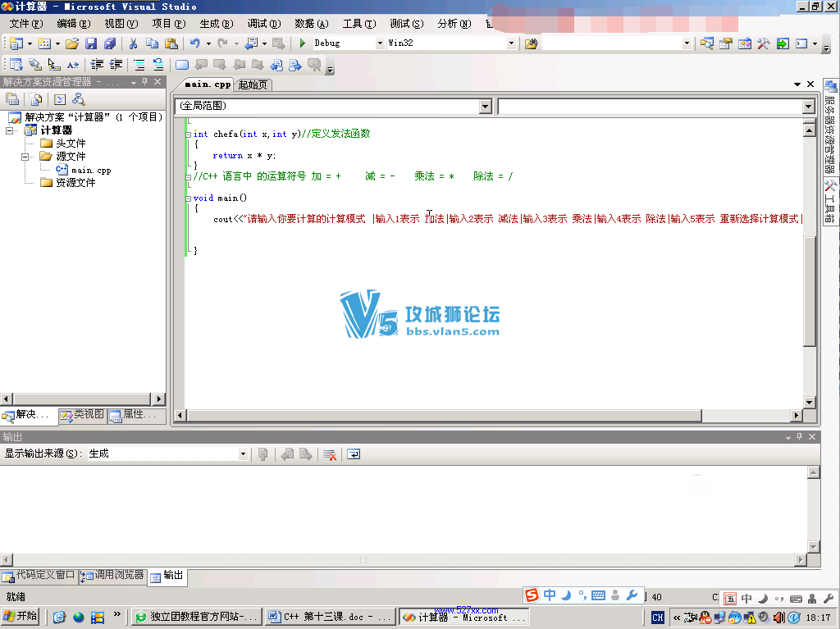Screen dimensions: 840x629
Task: Select the 头文件 folder
Action: pyautogui.click(x=71, y=144)
